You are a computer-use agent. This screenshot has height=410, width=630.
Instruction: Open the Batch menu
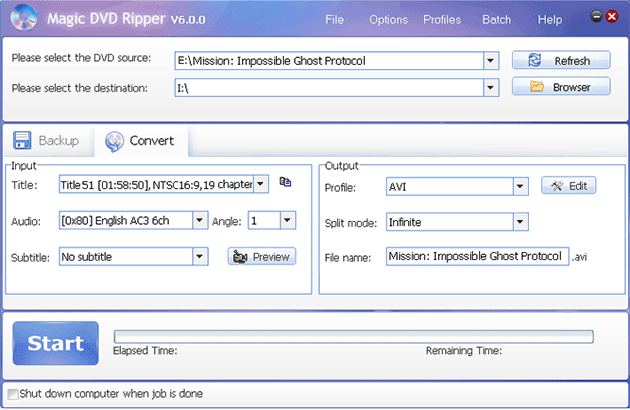497,20
